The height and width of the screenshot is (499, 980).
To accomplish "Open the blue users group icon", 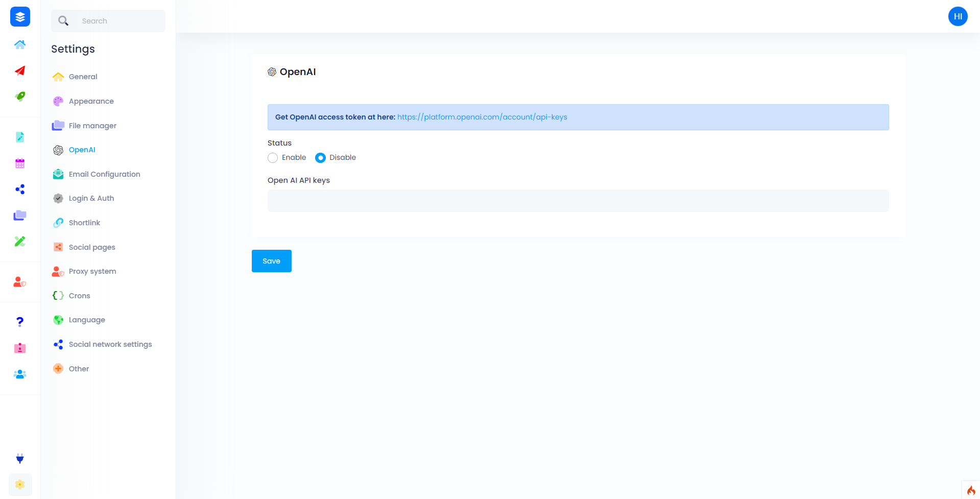I will click(x=20, y=374).
